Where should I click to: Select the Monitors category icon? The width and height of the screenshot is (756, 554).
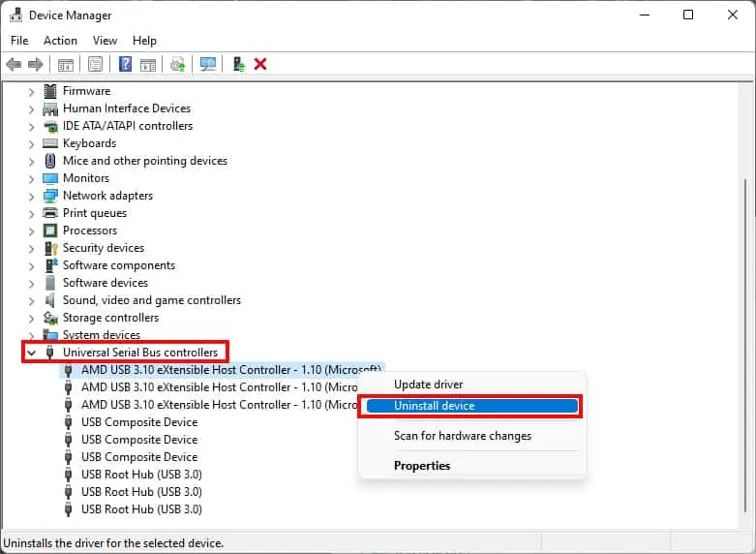(50, 178)
